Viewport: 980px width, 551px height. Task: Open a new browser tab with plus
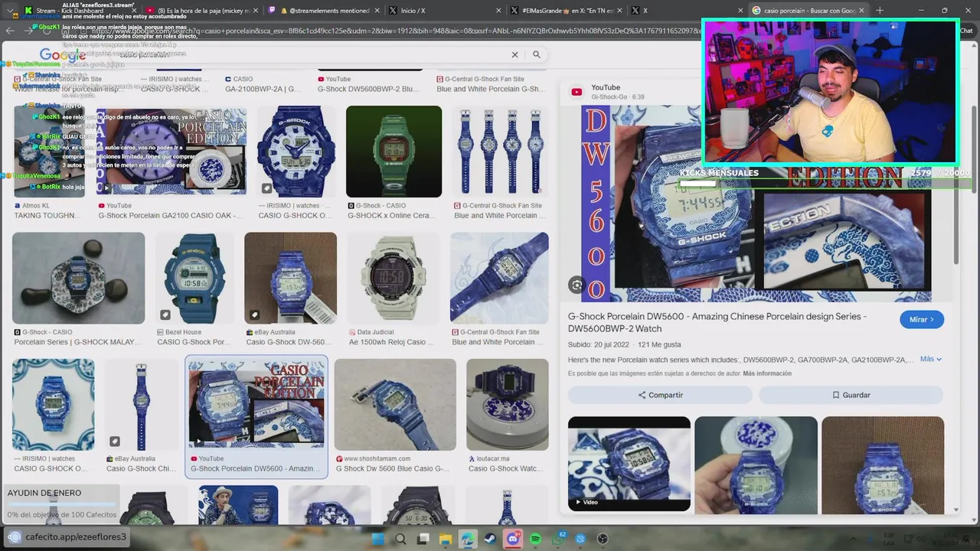coord(879,11)
